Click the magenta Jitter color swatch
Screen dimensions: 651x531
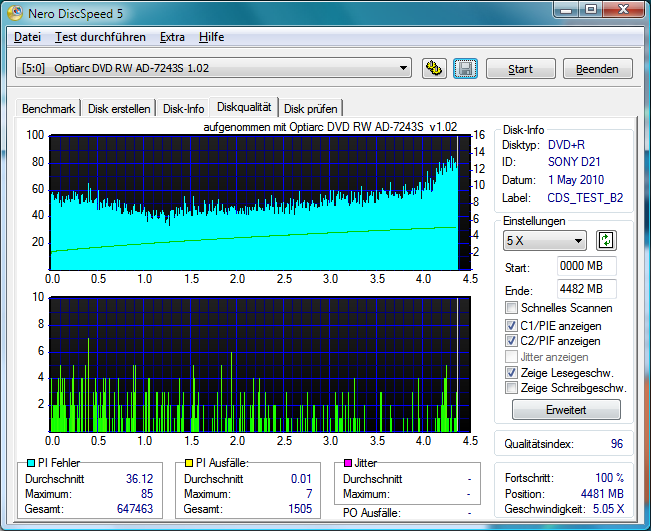(348, 462)
